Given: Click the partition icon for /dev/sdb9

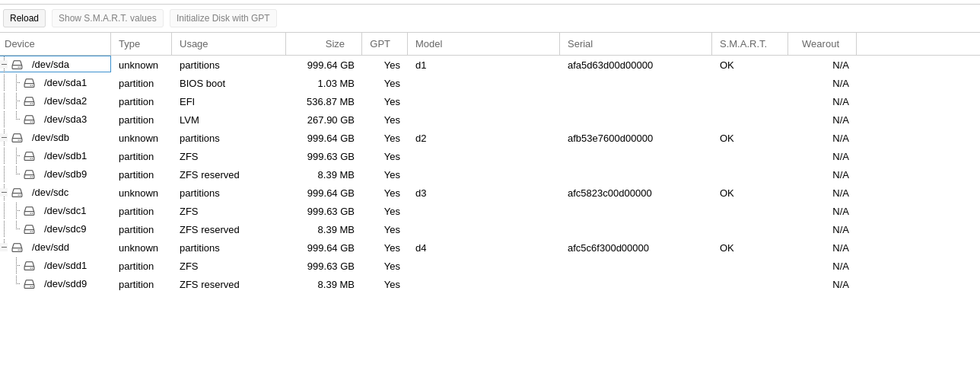Looking at the screenshot, I should [29, 174].
